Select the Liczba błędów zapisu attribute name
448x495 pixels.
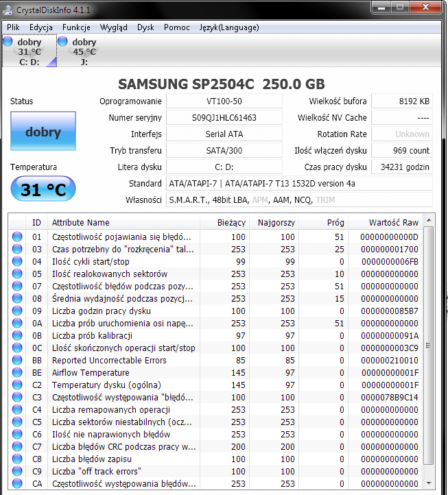(92, 459)
